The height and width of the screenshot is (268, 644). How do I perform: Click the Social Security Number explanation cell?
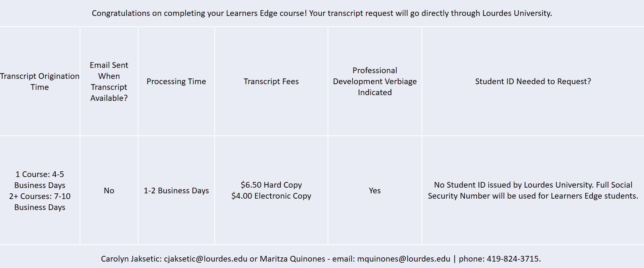(533, 191)
